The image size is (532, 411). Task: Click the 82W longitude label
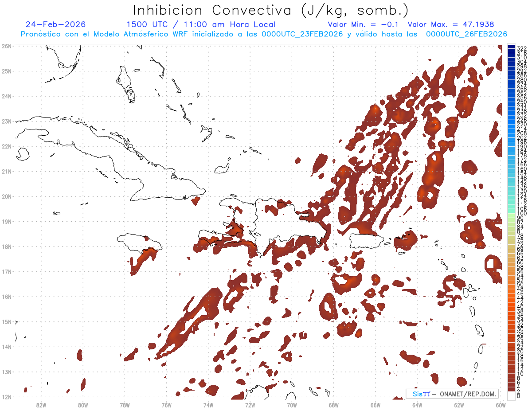click(x=41, y=405)
